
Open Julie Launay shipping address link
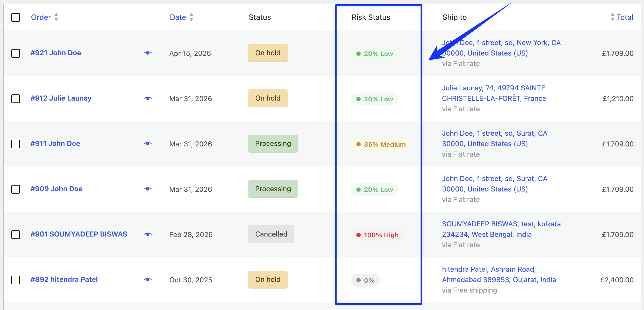494,93
